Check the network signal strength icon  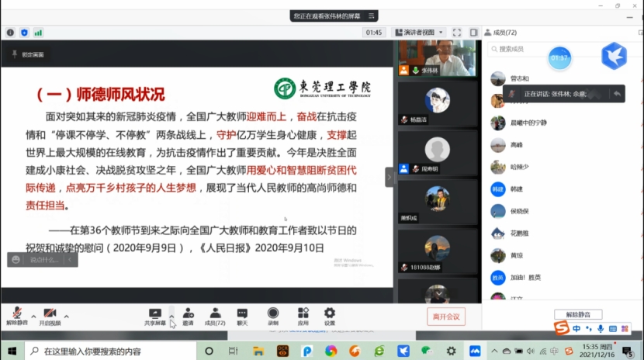[x=38, y=33]
